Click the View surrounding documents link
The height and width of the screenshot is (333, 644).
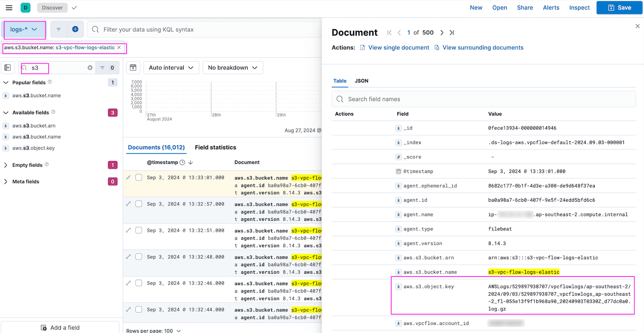(482, 47)
